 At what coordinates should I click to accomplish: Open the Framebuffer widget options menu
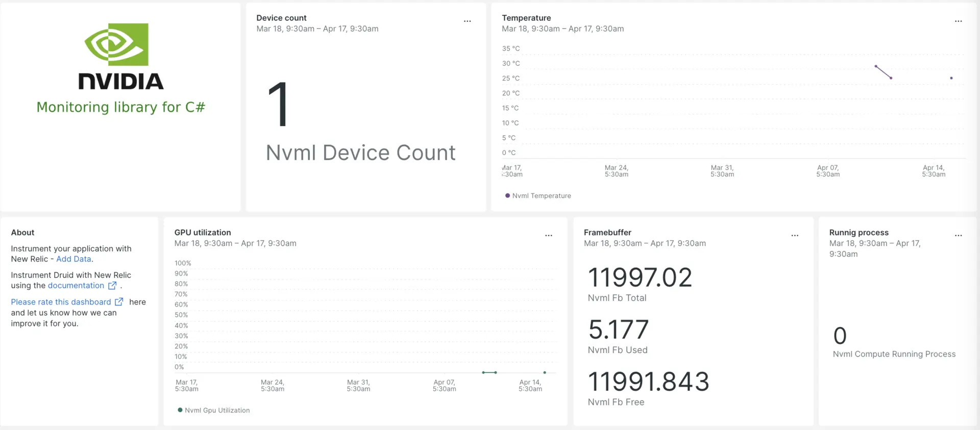794,236
